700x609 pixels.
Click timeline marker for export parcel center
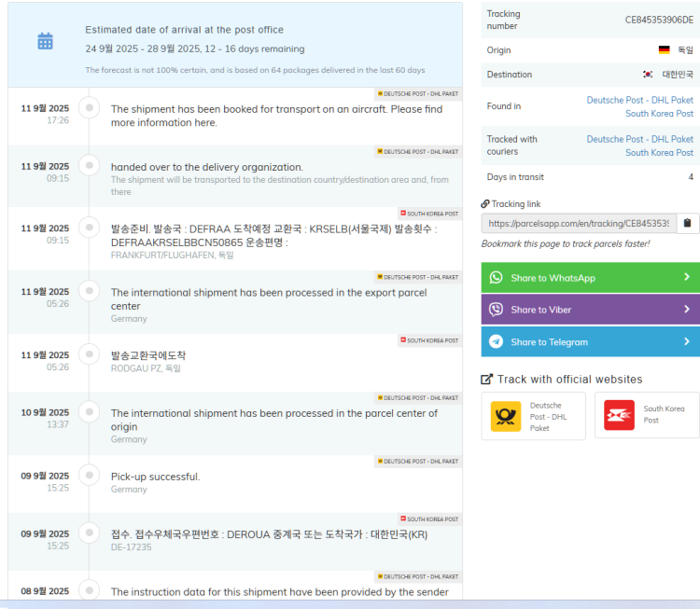pos(90,291)
